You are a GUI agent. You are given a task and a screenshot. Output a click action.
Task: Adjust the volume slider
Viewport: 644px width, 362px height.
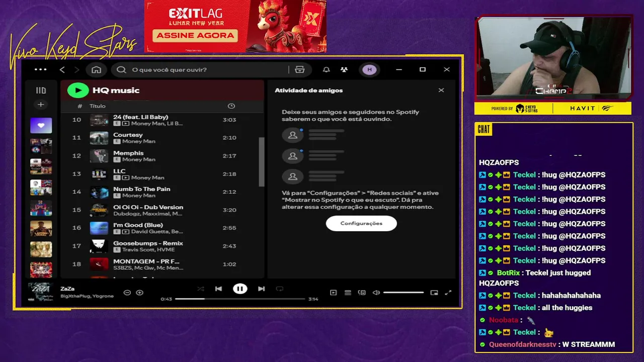(403, 292)
